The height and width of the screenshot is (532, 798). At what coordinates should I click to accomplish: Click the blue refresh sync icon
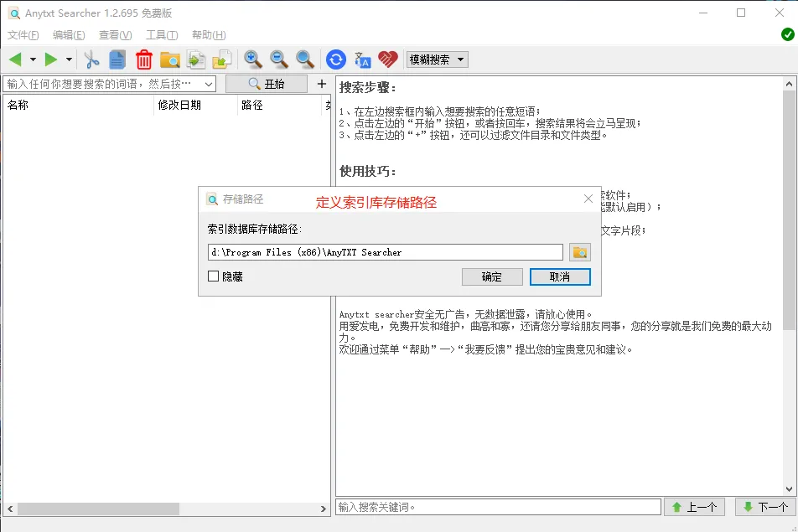[x=336, y=59]
